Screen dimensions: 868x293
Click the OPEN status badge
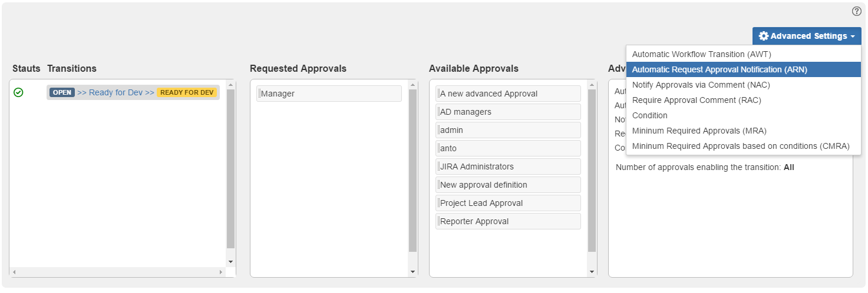[x=62, y=92]
